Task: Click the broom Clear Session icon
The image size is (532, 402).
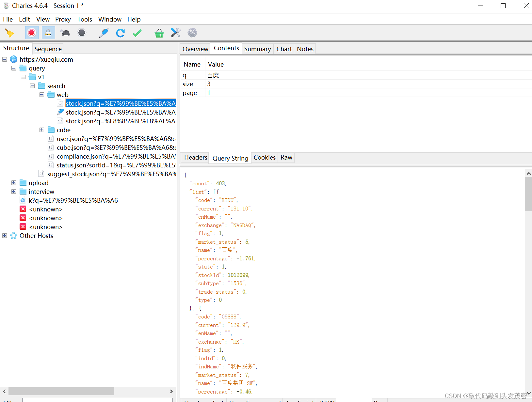Action: (x=9, y=33)
